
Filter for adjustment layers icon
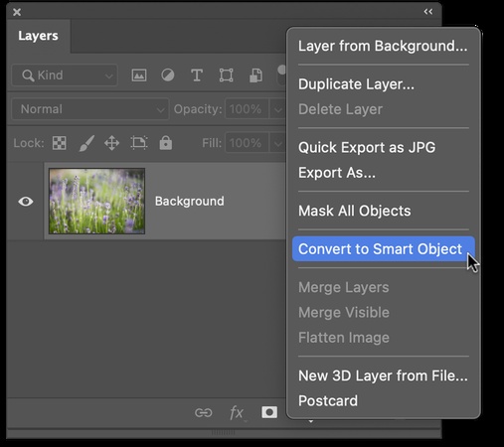(x=168, y=75)
